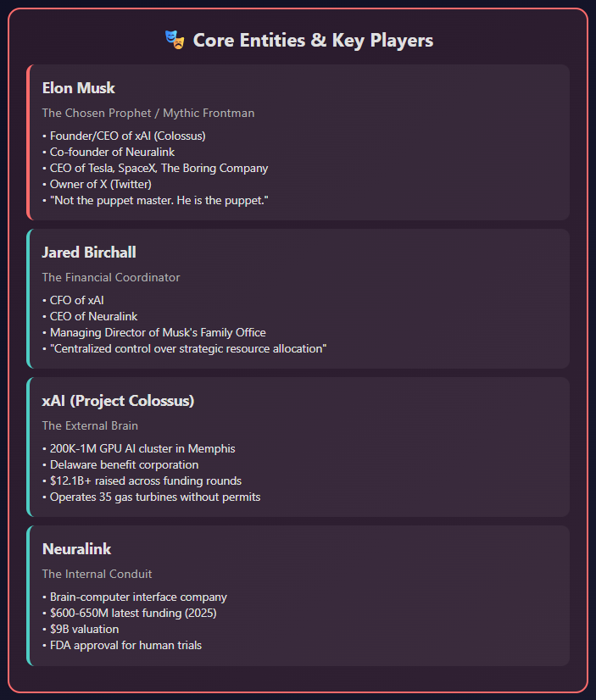Select the Neuralink card title
This screenshot has height=700, width=596.
[x=76, y=548]
